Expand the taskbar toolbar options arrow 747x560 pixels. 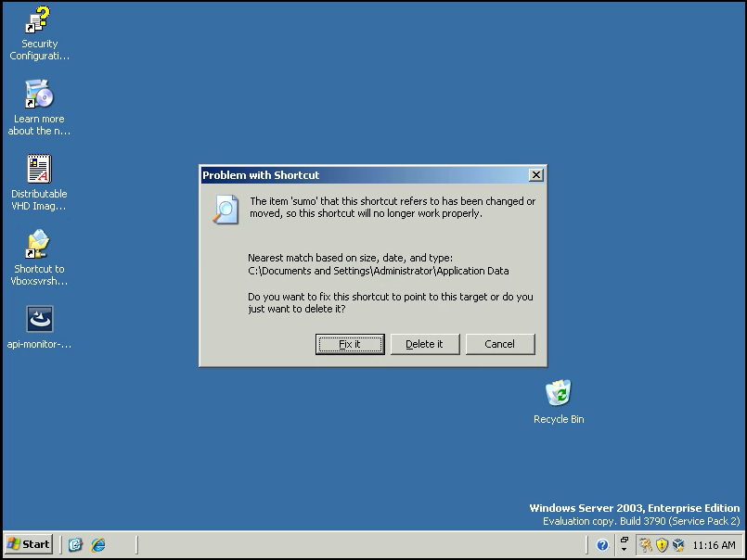click(625, 545)
